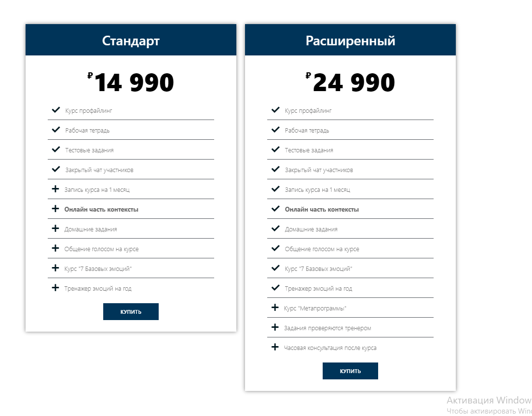
Task: Click the 14 990 price in Стандарт
Action: 134,83
